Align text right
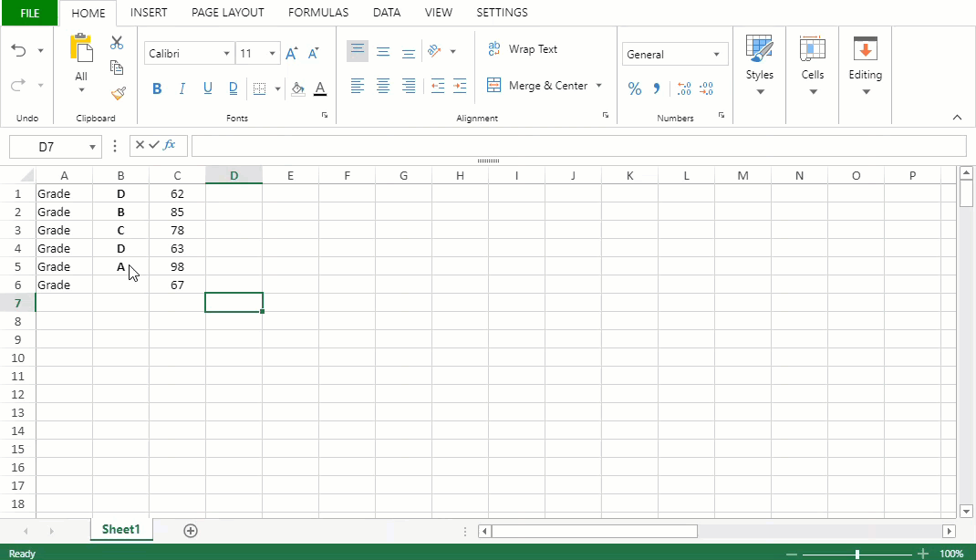976x560 pixels. pos(409,86)
